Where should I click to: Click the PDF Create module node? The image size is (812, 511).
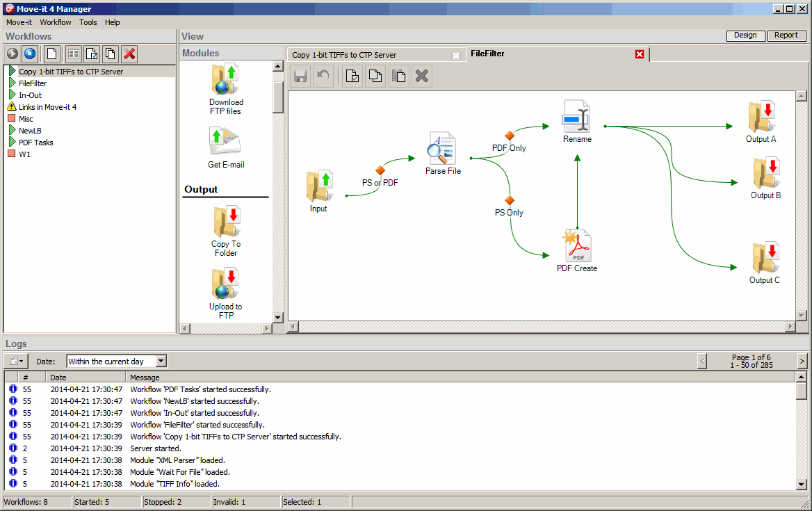tap(577, 245)
